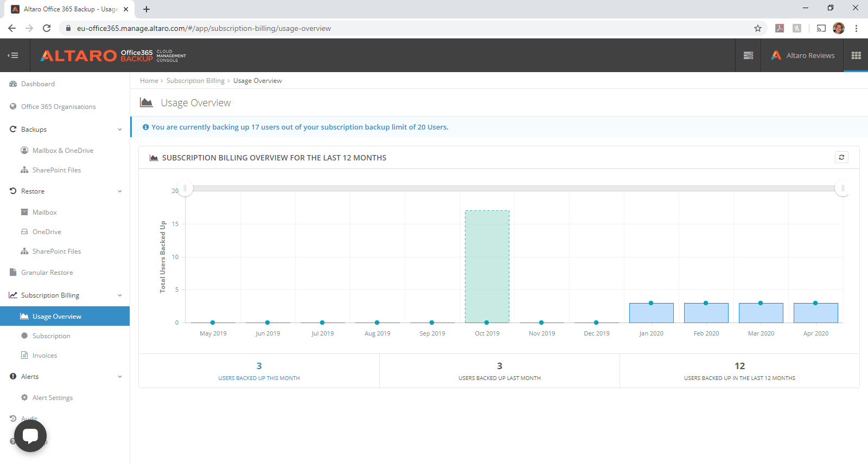Refresh the subscription billing overview chart
The image size is (868, 464).
[841, 157]
